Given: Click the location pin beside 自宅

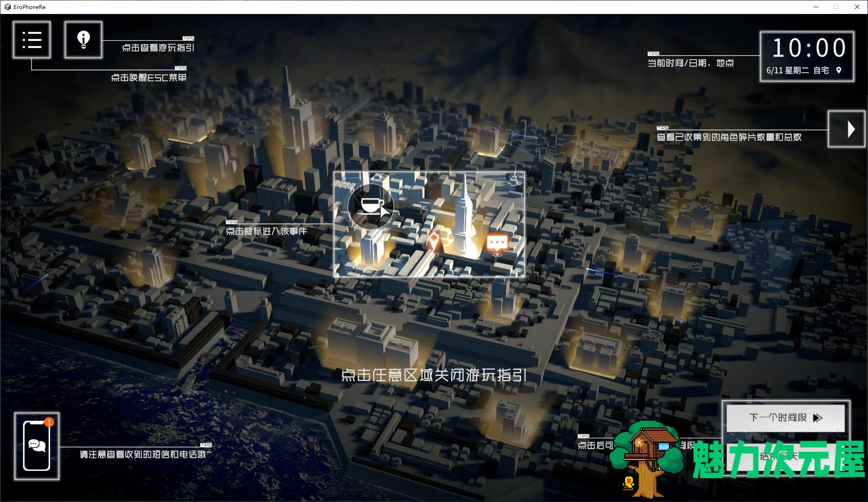Looking at the screenshot, I should click(839, 70).
